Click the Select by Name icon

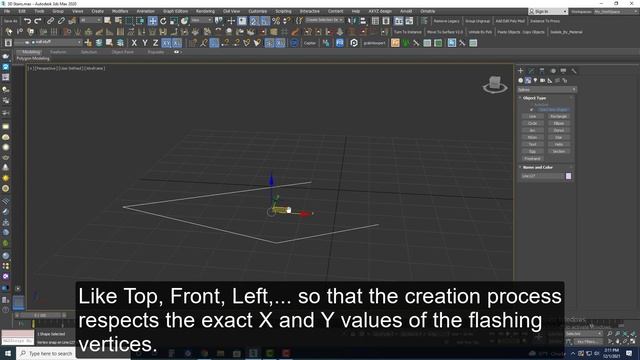tap(118, 20)
